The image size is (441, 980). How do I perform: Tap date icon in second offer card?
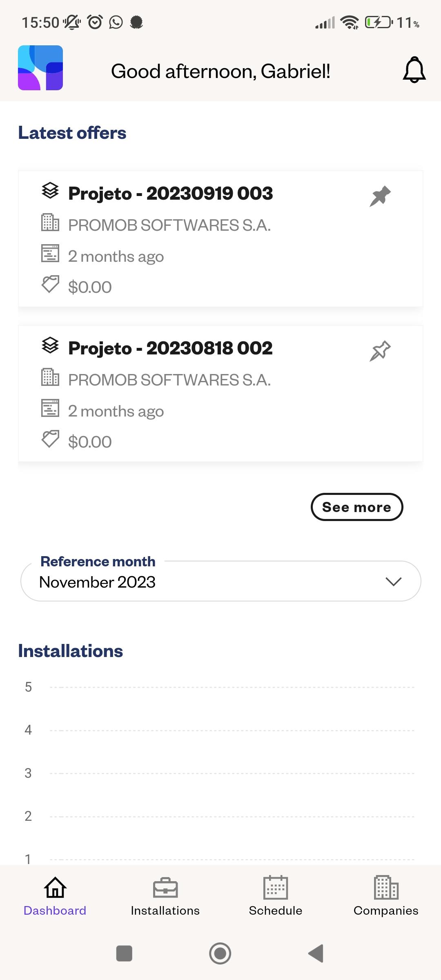[50, 408]
